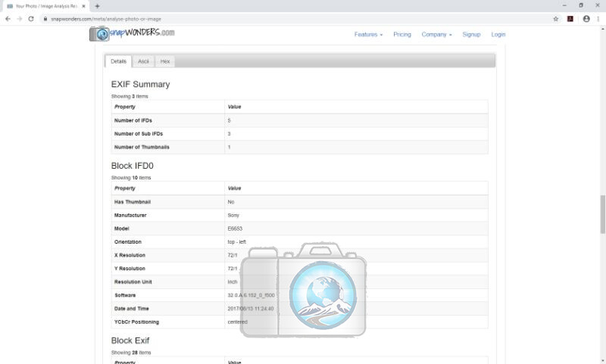The image size is (606, 364).
Task: Open the Pricing link
Action: [401, 35]
